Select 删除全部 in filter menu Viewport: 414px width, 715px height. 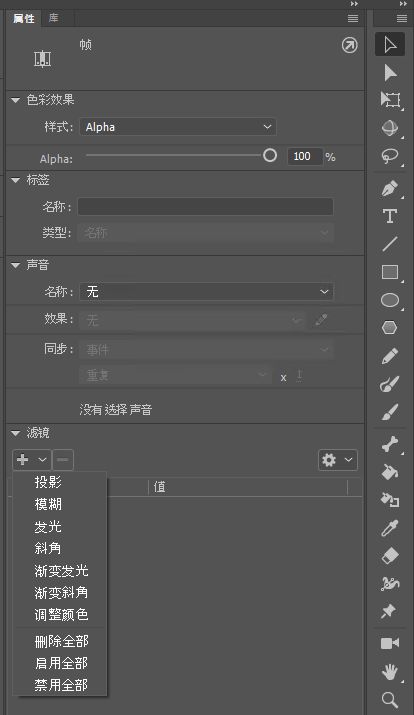61,642
